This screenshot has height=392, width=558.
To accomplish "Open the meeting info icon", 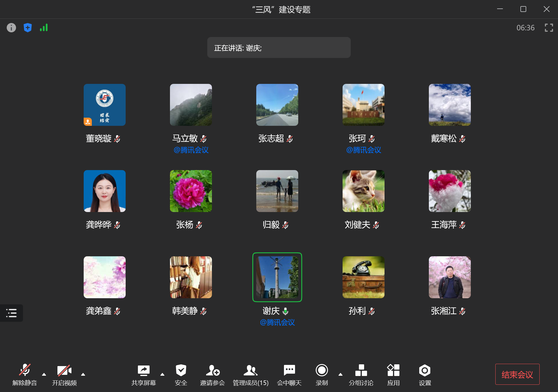I will pyautogui.click(x=11, y=28).
